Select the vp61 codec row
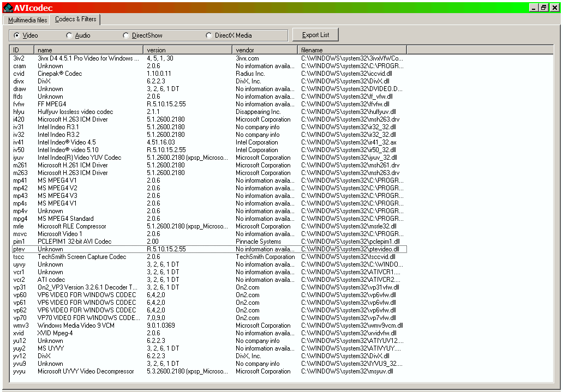Image resolution: width=563 pixels, height=392 pixels. coord(208,303)
